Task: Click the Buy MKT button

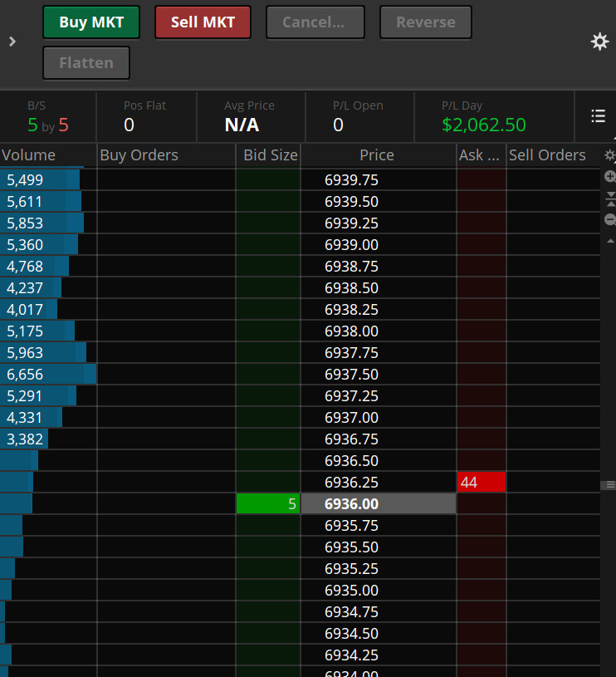Action: (91, 22)
